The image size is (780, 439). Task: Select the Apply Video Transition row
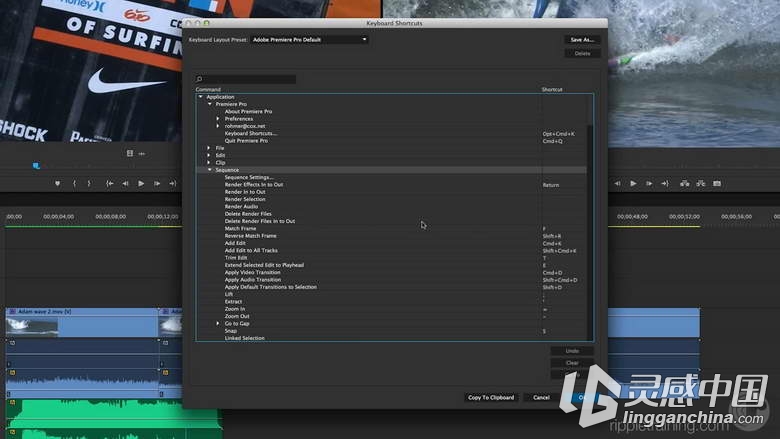391,272
